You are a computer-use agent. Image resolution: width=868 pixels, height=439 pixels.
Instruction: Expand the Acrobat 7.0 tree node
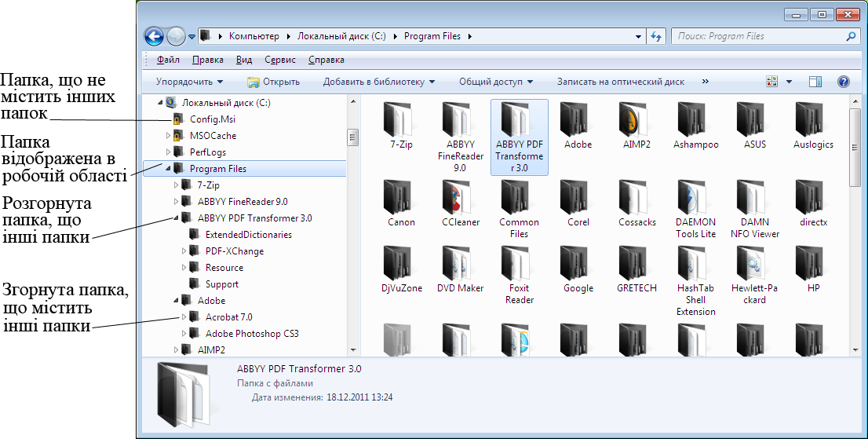click(184, 317)
